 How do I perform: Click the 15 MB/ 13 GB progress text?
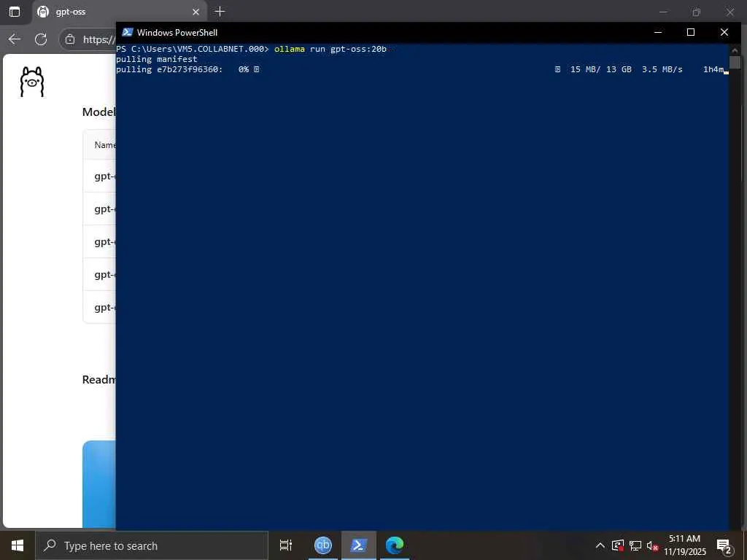point(601,69)
